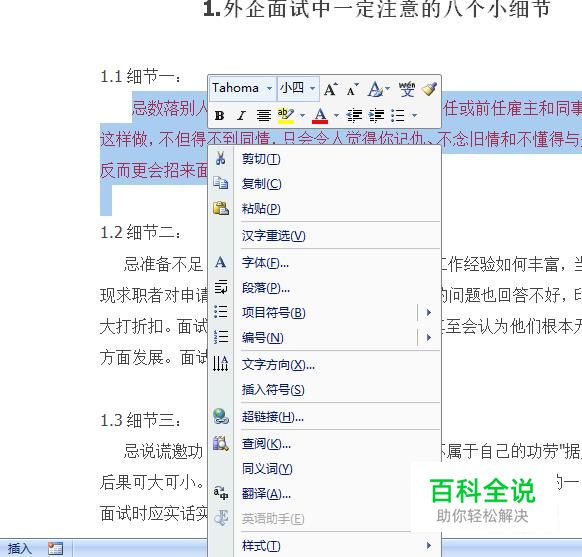Click the Decrease Indent icon
This screenshot has height=557, width=582.
click(354, 116)
